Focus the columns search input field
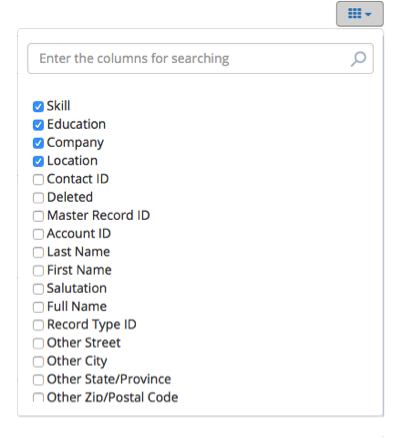The height and width of the screenshot is (438, 402). tap(200, 59)
